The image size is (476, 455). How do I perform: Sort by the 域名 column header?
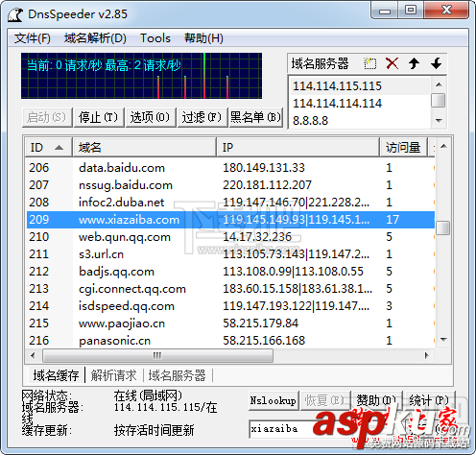point(145,148)
